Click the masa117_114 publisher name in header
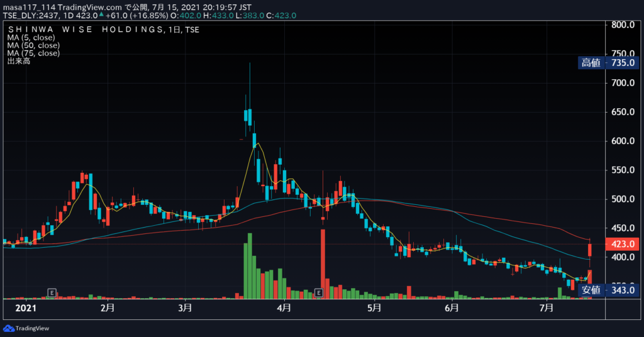Viewport: 644px width, 337px height. click(29, 8)
